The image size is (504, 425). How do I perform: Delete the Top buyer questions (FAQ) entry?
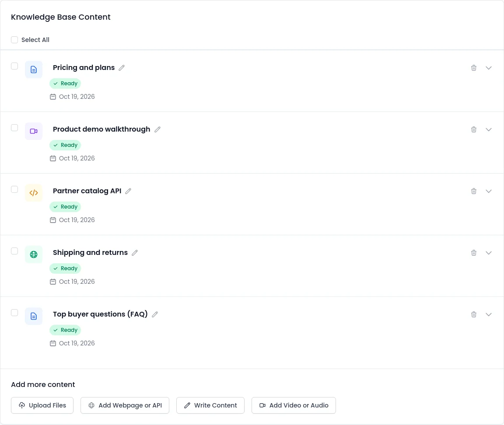(x=474, y=314)
